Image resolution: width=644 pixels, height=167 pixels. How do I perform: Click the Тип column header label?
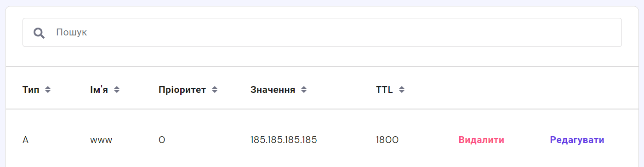click(x=31, y=90)
